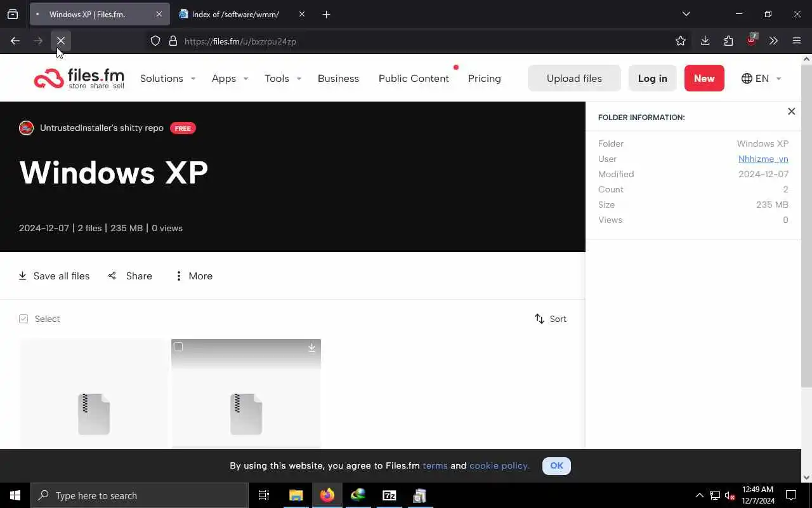This screenshot has width=812, height=508.
Task: Open Firefox recent browsing (tabs history) icon
Action: tap(13, 14)
